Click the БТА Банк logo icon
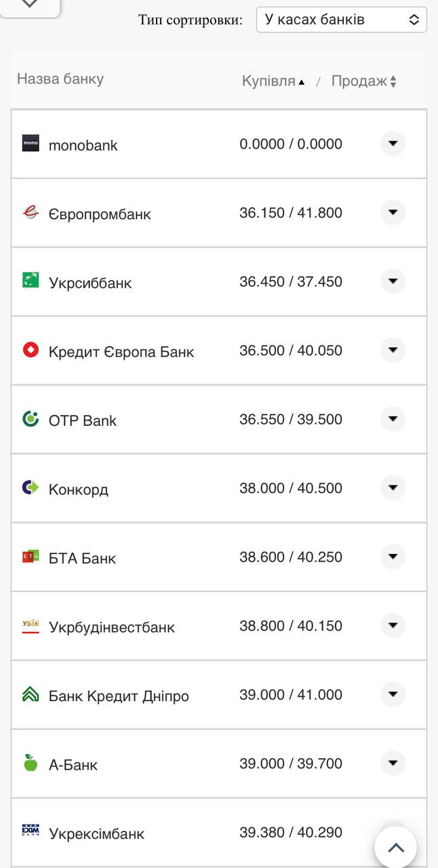 30,556
